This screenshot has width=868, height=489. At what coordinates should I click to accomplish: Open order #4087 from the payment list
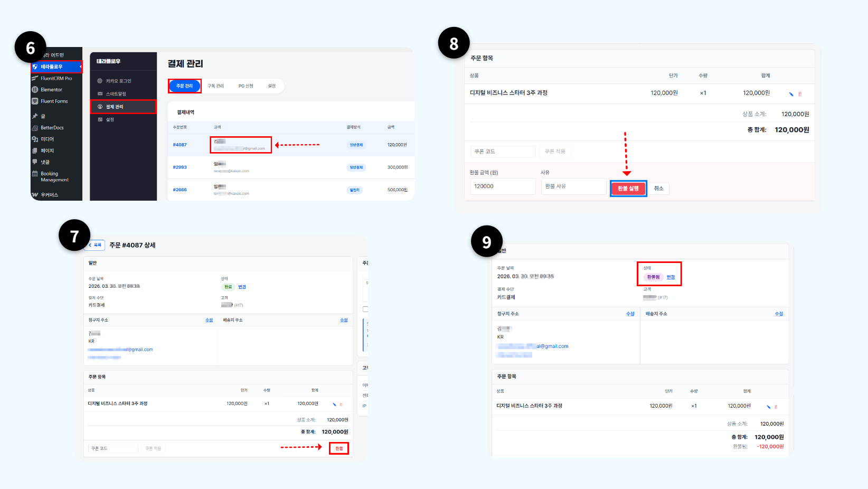click(180, 144)
